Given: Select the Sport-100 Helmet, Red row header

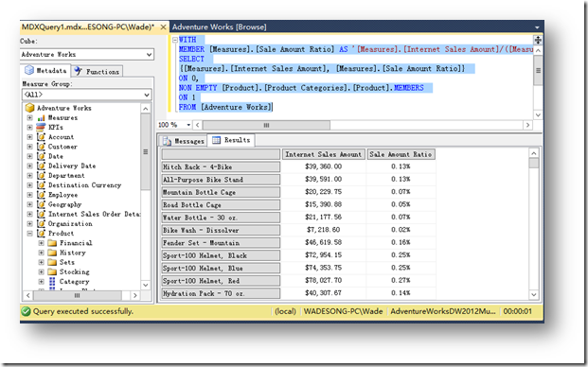Looking at the screenshot, I should click(x=221, y=281).
